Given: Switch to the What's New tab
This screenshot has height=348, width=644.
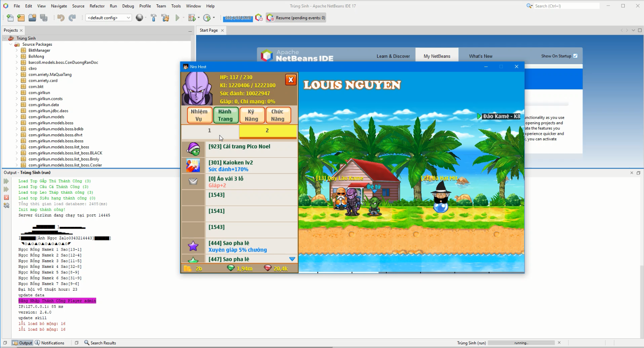Looking at the screenshot, I should click(481, 56).
